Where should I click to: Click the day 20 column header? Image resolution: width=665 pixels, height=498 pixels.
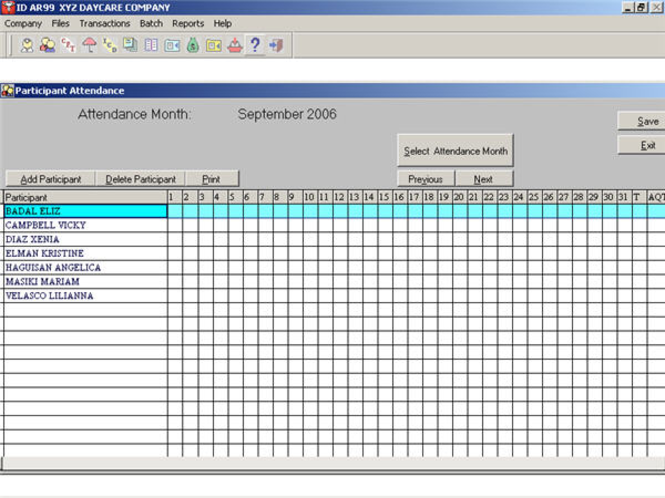pyautogui.click(x=459, y=197)
